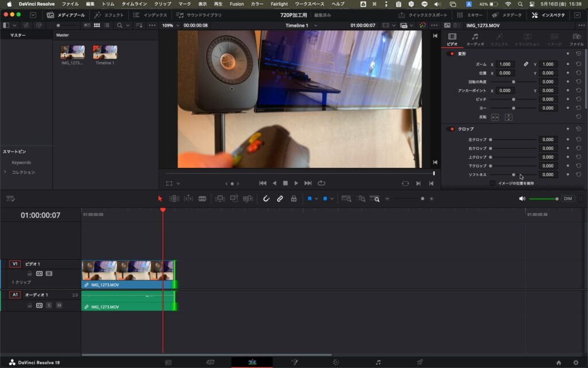This screenshot has width=588, height=368.
Task: Toggle the クロップ section enable dot
Action: click(x=452, y=129)
